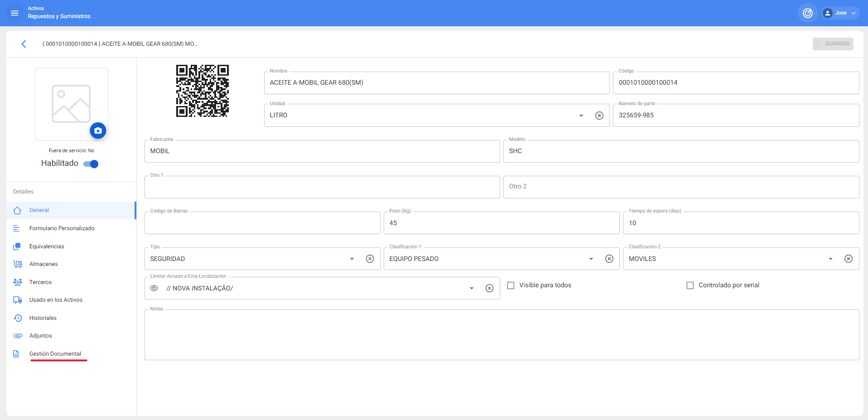Clear the Clasificación 2 MOVILES value

click(848, 259)
